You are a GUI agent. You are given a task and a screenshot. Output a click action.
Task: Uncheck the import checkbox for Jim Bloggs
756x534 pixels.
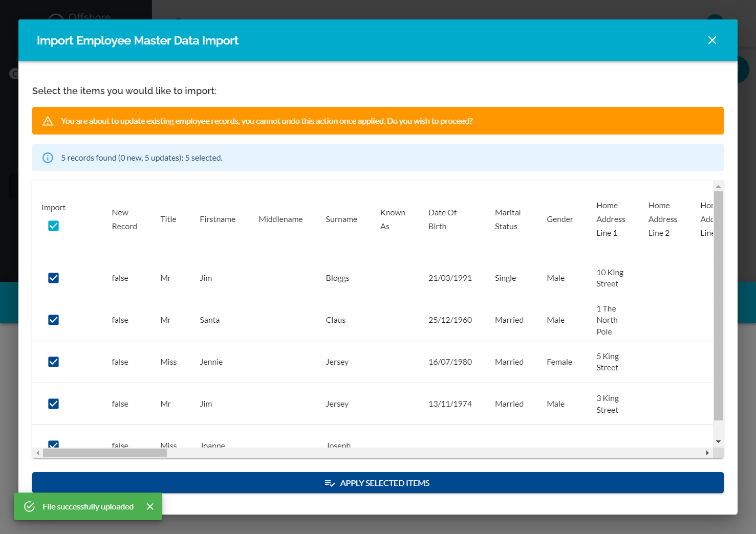tap(53, 278)
